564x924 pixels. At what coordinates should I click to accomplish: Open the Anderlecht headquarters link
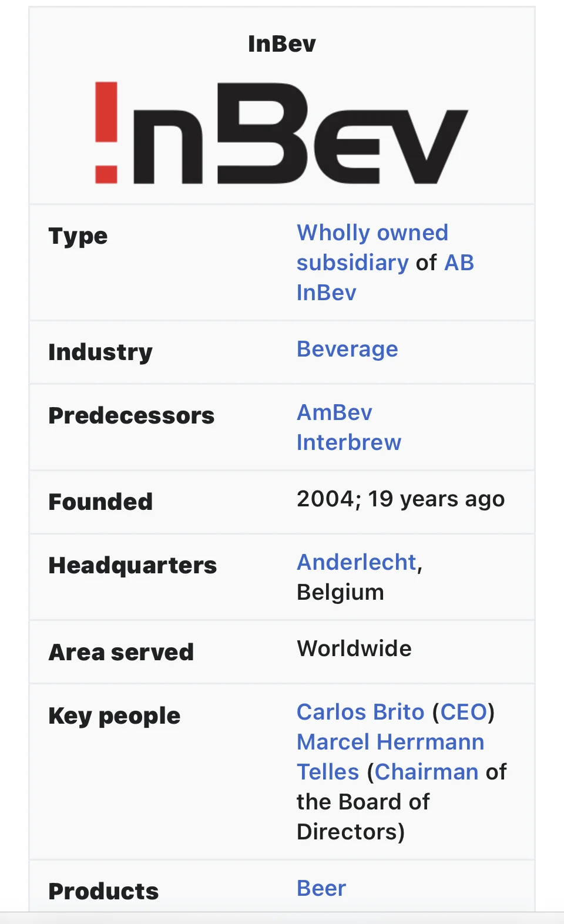[357, 562]
